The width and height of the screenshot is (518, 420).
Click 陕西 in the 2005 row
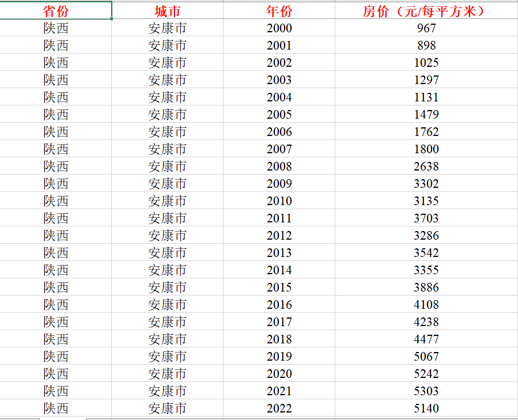tap(55, 114)
